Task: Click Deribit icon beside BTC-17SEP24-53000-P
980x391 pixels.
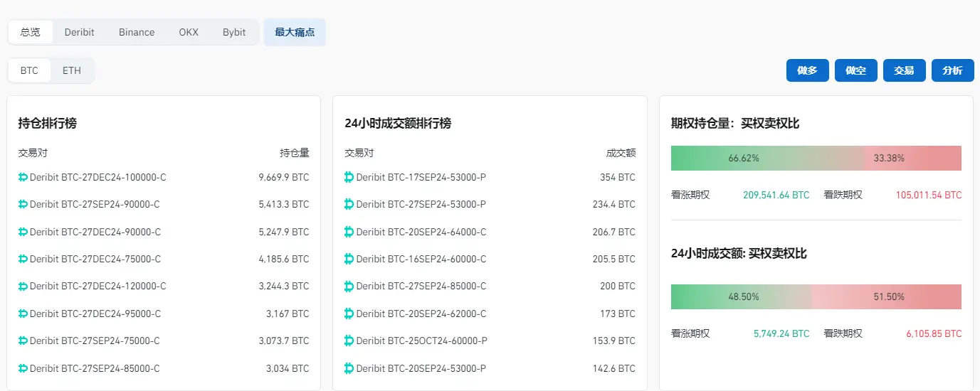Action: tap(349, 177)
